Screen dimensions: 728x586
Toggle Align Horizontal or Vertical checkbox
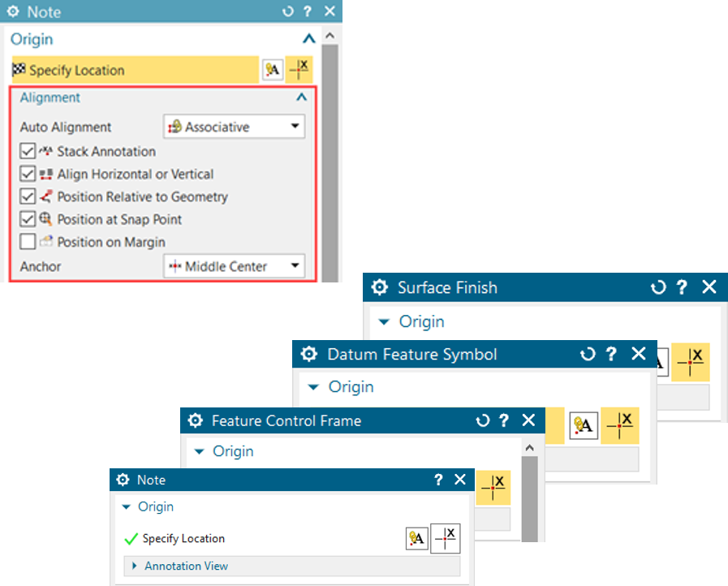28,175
